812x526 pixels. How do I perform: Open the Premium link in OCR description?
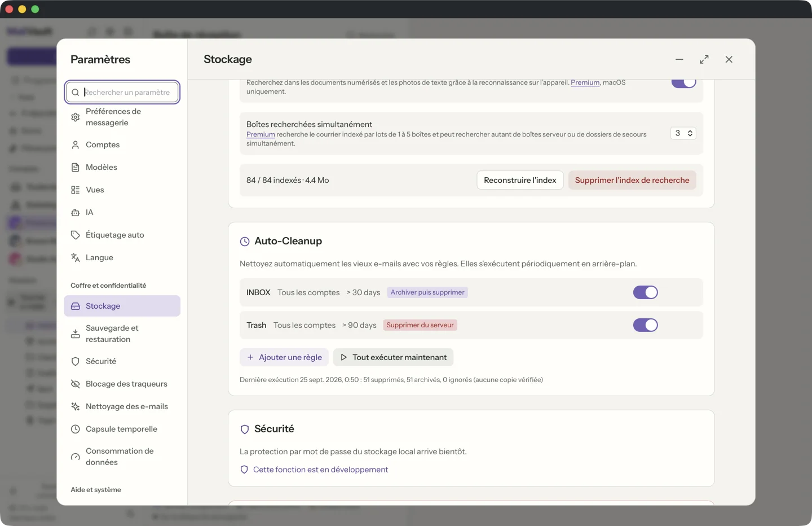coord(585,82)
